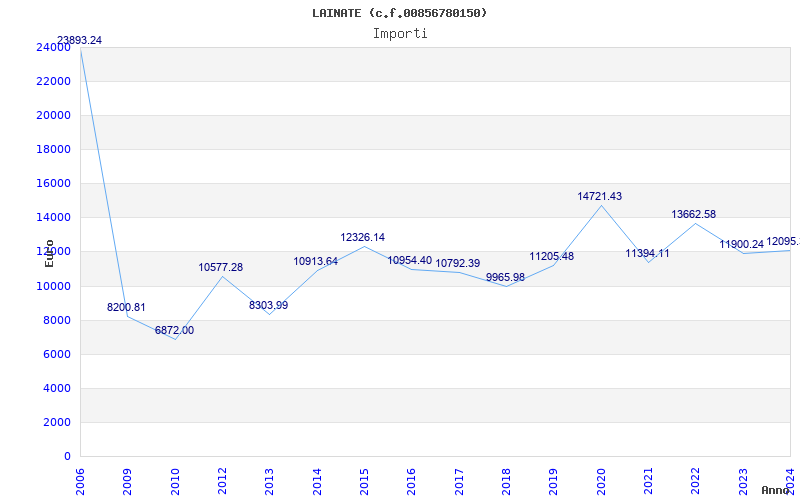Click the Importi subtitle
Viewport: 800px width, 500px height.
[x=400, y=34]
